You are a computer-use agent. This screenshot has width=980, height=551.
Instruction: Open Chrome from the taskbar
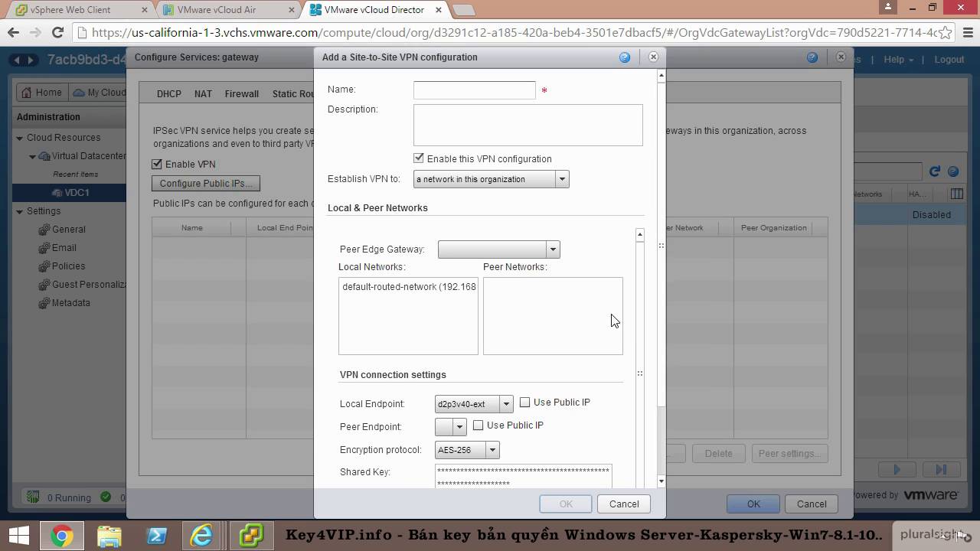tap(61, 536)
